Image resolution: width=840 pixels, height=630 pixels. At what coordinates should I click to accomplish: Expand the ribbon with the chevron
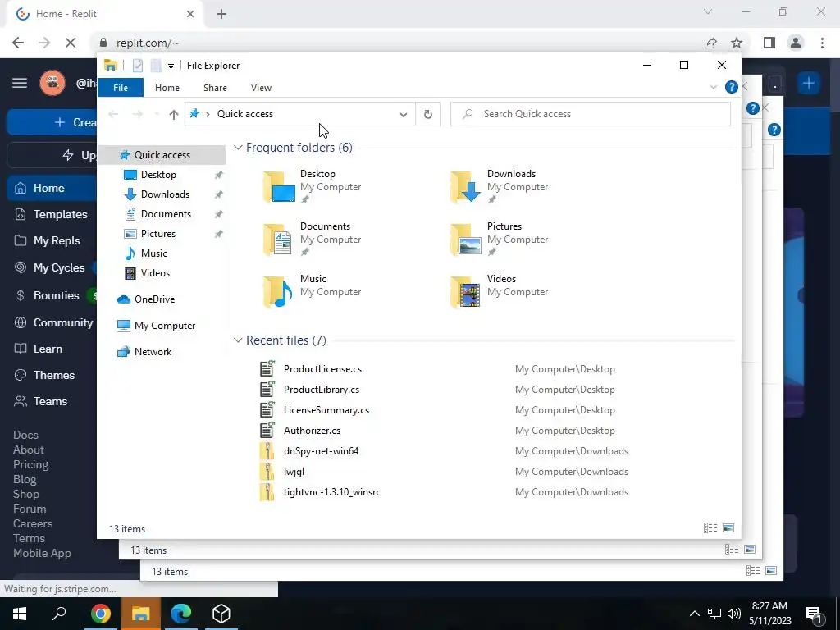coord(713,87)
